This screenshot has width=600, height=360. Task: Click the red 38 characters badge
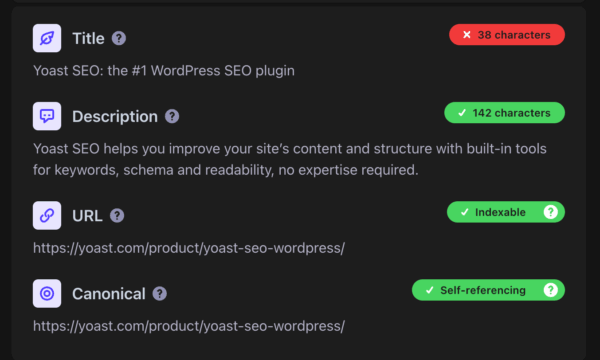507,35
